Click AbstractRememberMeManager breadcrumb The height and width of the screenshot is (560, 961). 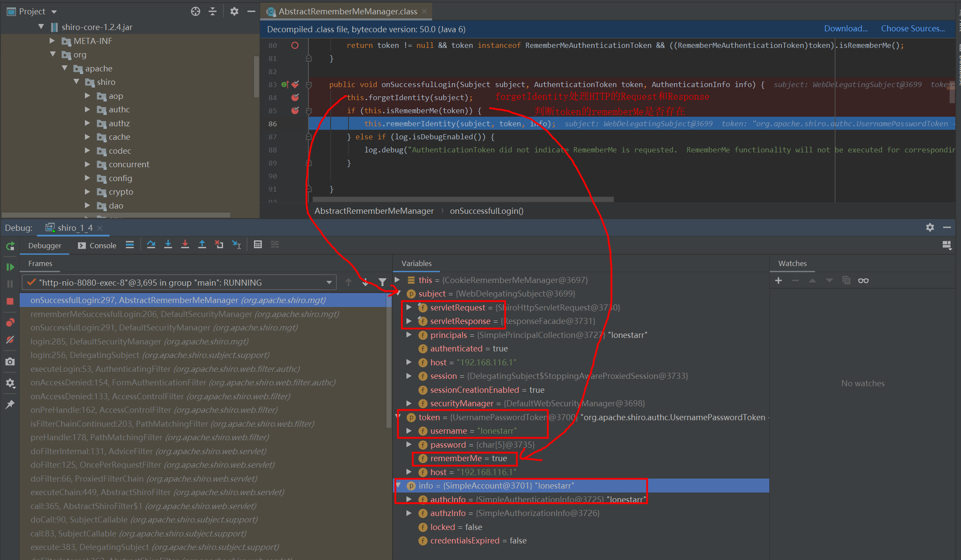(374, 211)
